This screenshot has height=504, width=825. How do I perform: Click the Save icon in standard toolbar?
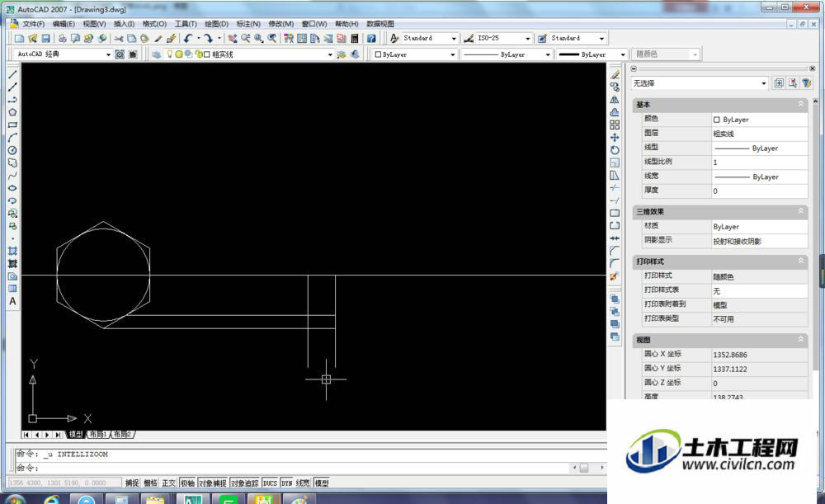pyautogui.click(x=45, y=39)
